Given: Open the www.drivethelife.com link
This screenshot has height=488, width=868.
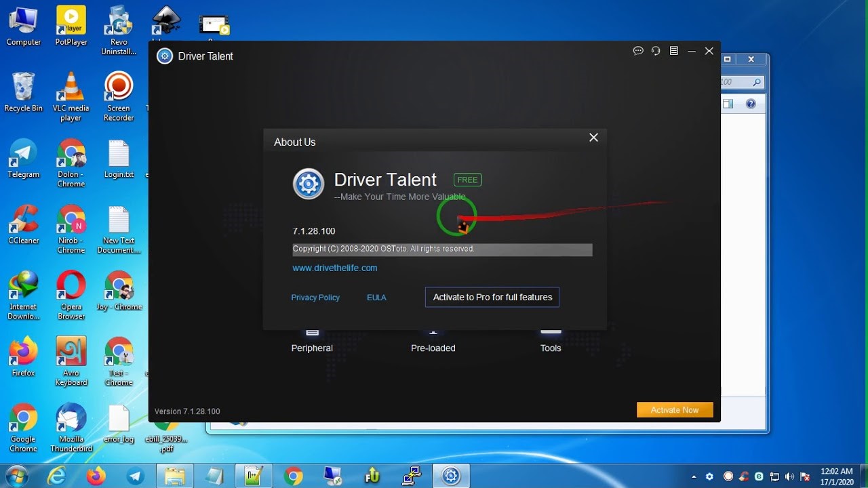Looking at the screenshot, I should pyautogui.click(x=334, y=268).
